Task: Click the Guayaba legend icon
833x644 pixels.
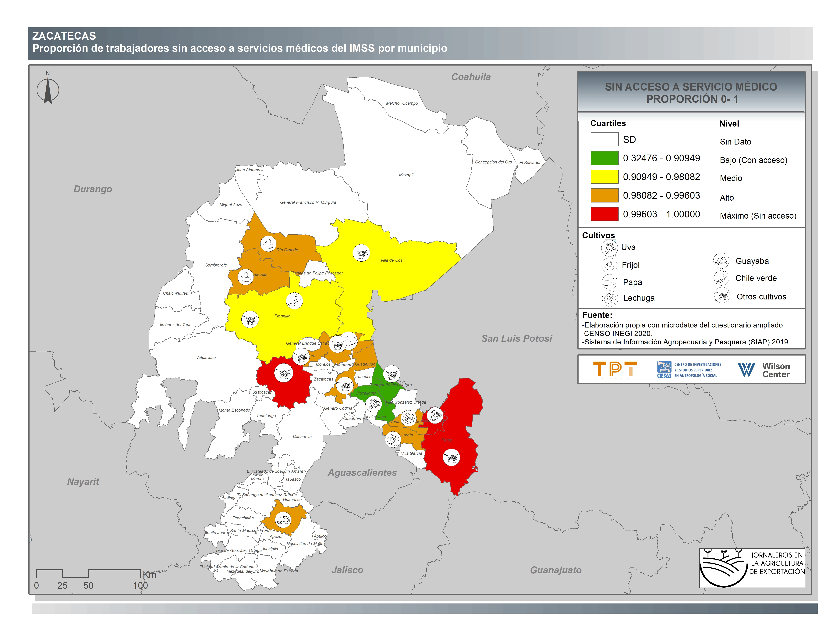Action: point(721,261)
